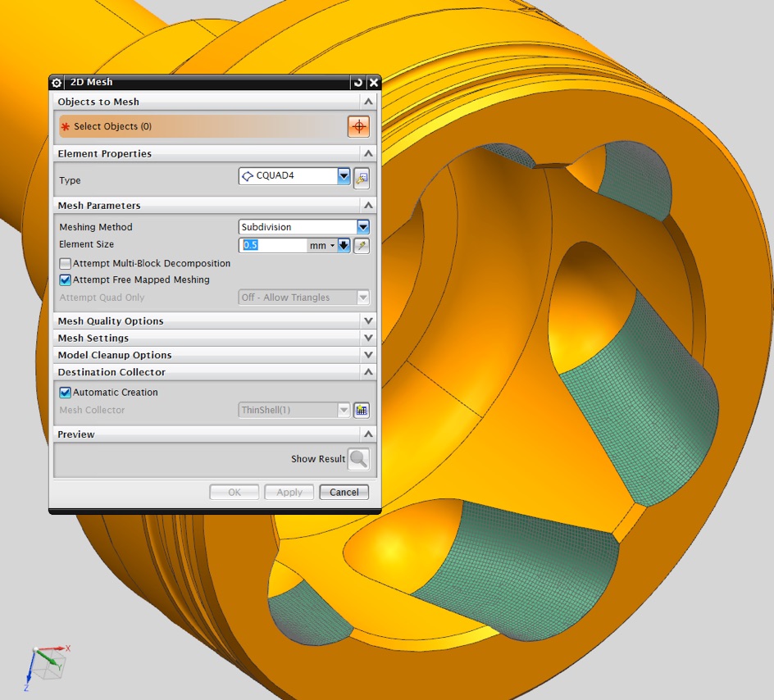Expand the Mesh Quality Options section
Viewport: 774px width, 700px height.
tap(368, 320)
